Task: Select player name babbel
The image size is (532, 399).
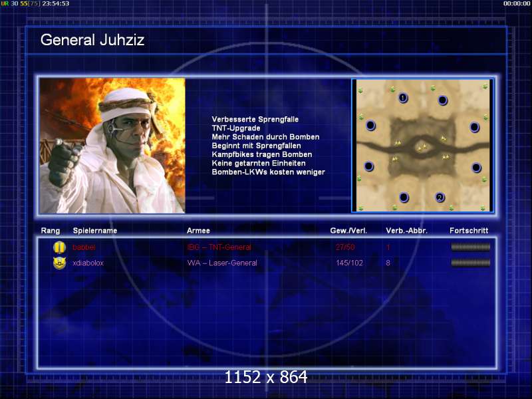Action: click(84, 247)
